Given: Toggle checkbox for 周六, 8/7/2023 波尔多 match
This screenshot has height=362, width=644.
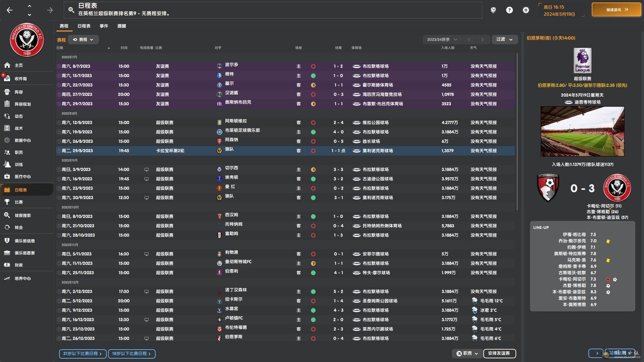Looking at the screenshot, I should (59, 66).
